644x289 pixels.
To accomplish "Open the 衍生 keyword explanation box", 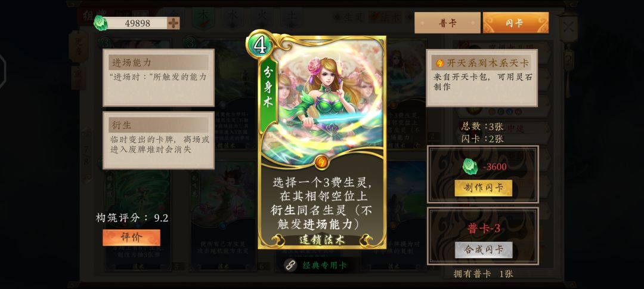I will (x=159, y=140).
